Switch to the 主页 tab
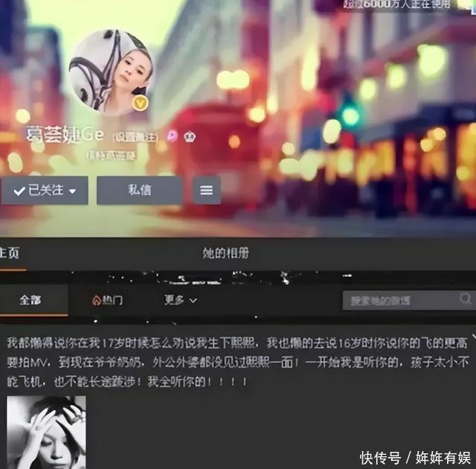 [x=10, y=253]
